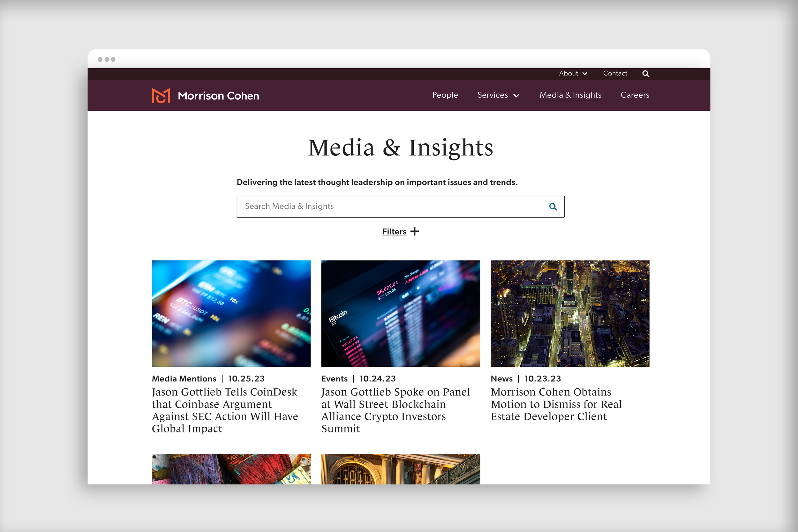
Task: Click the 10.23.23 date
Action: [543, 378]
